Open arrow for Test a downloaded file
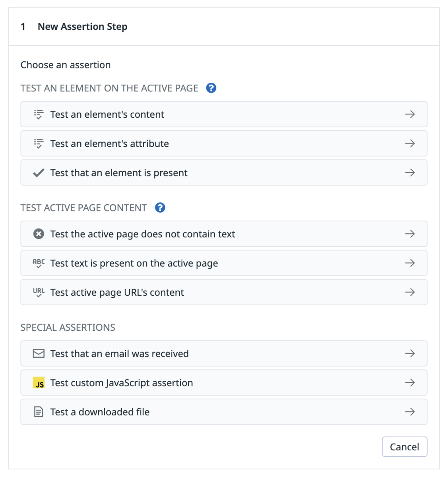This screenshot has height=477, width=448. point(410,412)
